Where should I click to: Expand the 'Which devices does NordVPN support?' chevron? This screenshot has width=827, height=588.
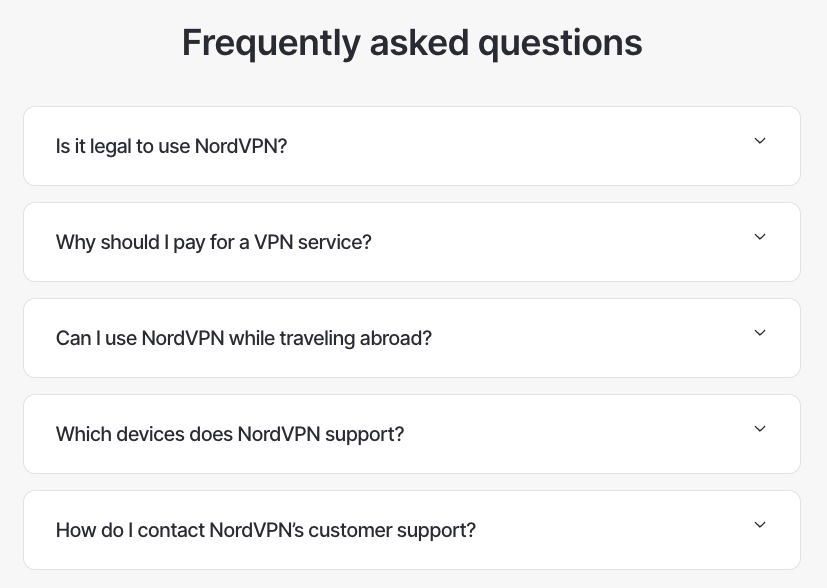760,428
